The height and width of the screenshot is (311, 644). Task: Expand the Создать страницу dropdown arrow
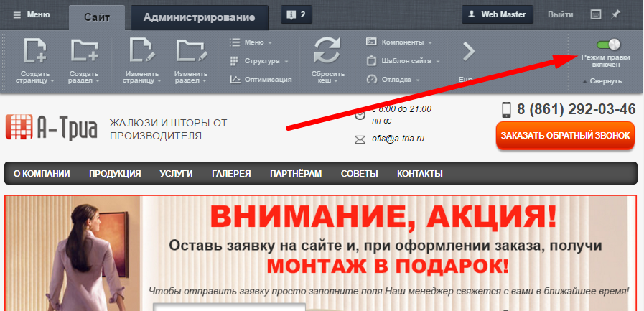click(x=52, y=81)
